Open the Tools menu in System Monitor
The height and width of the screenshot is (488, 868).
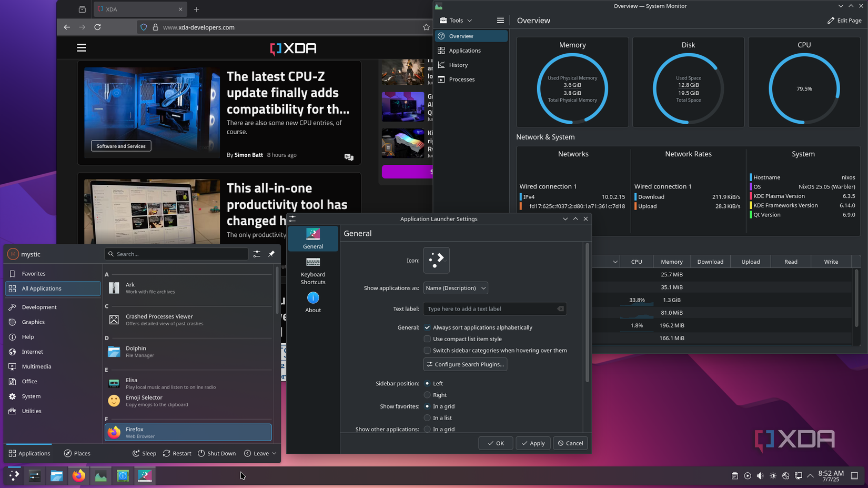(x=456, y=20)
